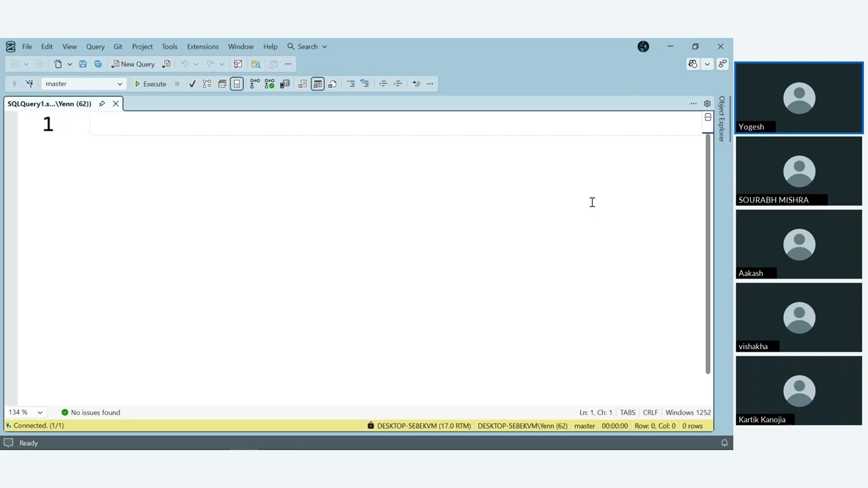Screen dimensions: 868x488
Task: Toggle Include Actual Execution Plan
Action: click(255, 83)
